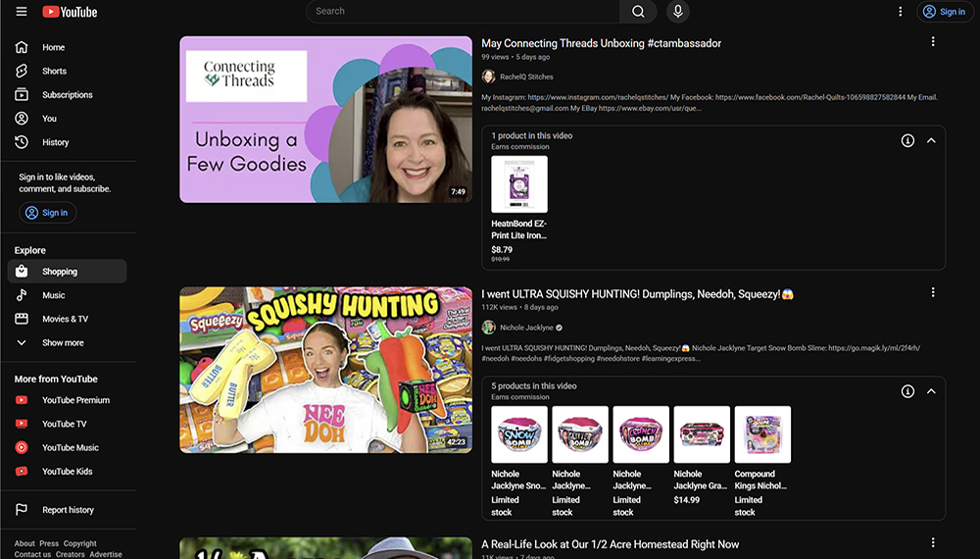Expand Show more in Explore section
The image size is (980, 559).
[67, 342]
